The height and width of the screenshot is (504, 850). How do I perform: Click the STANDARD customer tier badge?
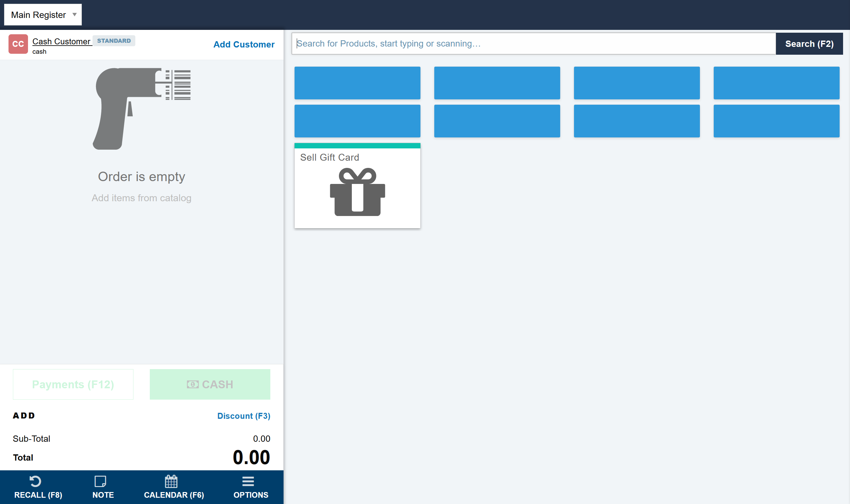114,41
